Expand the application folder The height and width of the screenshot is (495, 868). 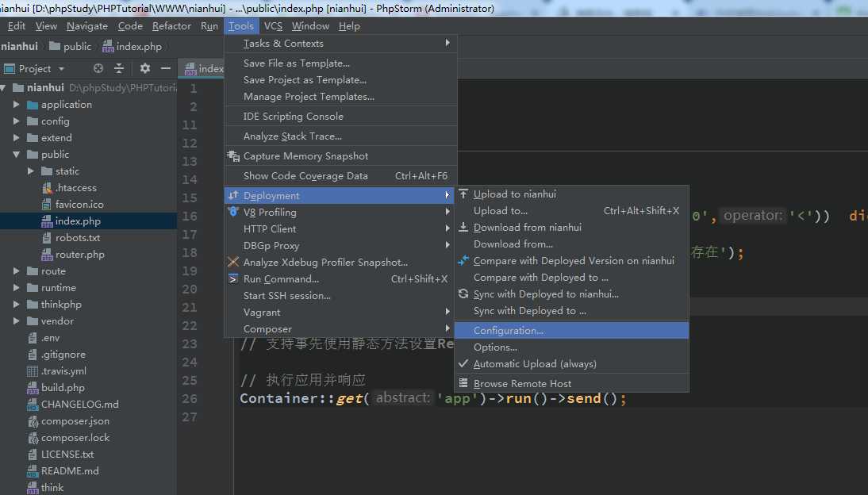click(x=17, y=105)
